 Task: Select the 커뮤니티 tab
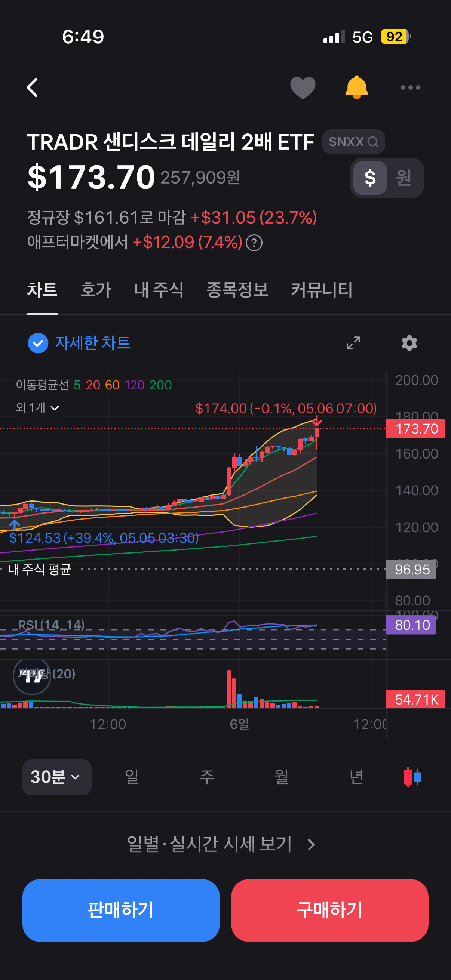(x=322, y=290)
